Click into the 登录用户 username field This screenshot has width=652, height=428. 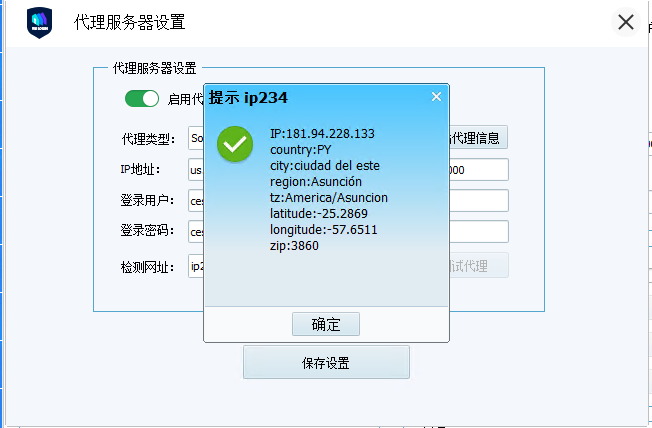[196, 201]
